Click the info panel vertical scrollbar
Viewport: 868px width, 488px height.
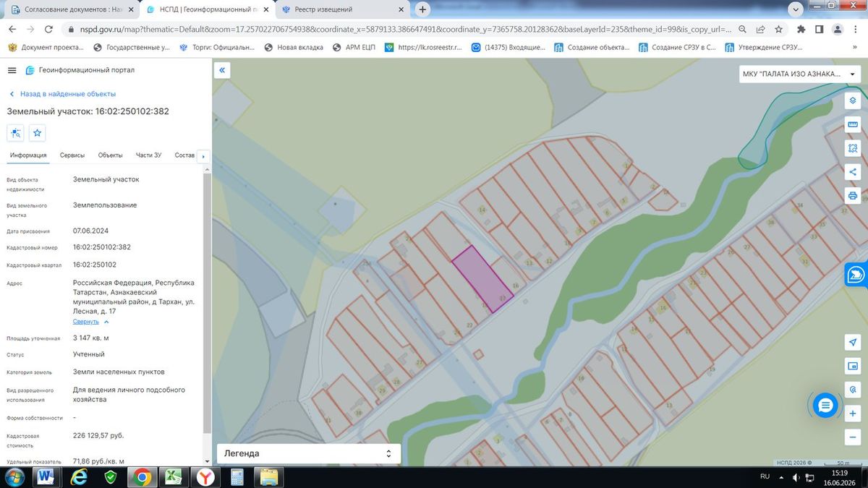207,304
